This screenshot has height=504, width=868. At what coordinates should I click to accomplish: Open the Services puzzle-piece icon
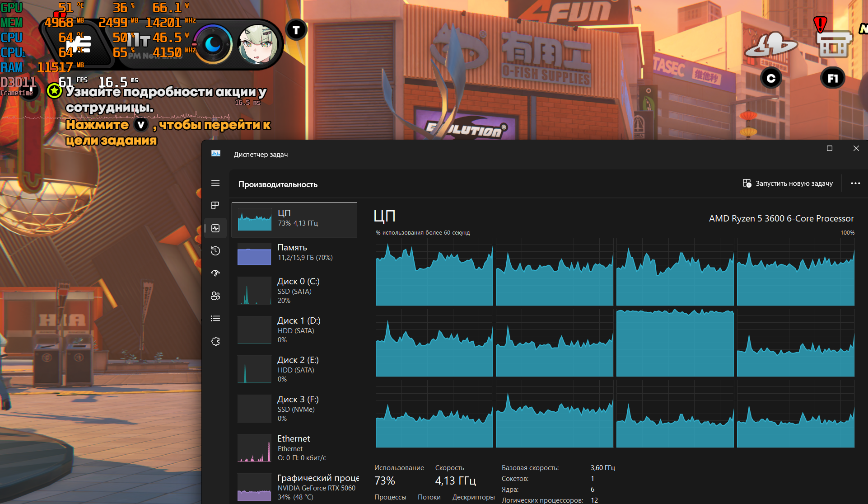215,341
